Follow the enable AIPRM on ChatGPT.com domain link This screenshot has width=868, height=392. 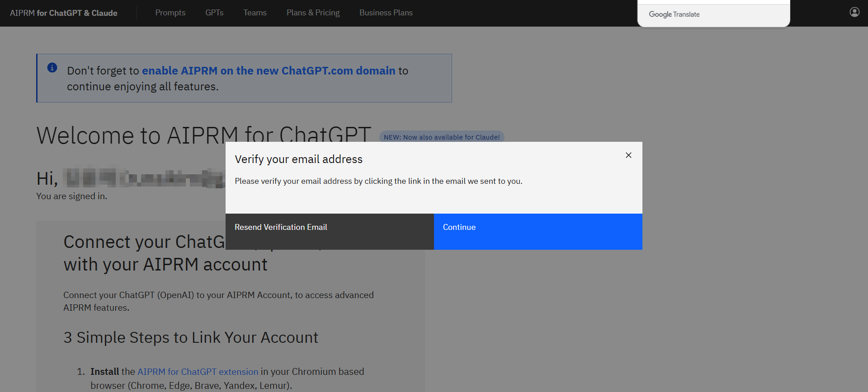pyautogui.click(x=269, y=71)
